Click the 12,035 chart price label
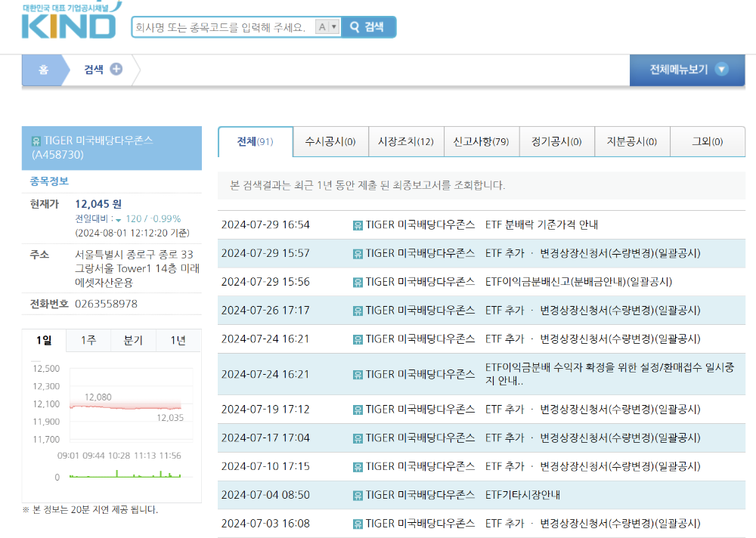Image resolution: width=756 pixels, height=538 pixels. click(x=170, y=418)
